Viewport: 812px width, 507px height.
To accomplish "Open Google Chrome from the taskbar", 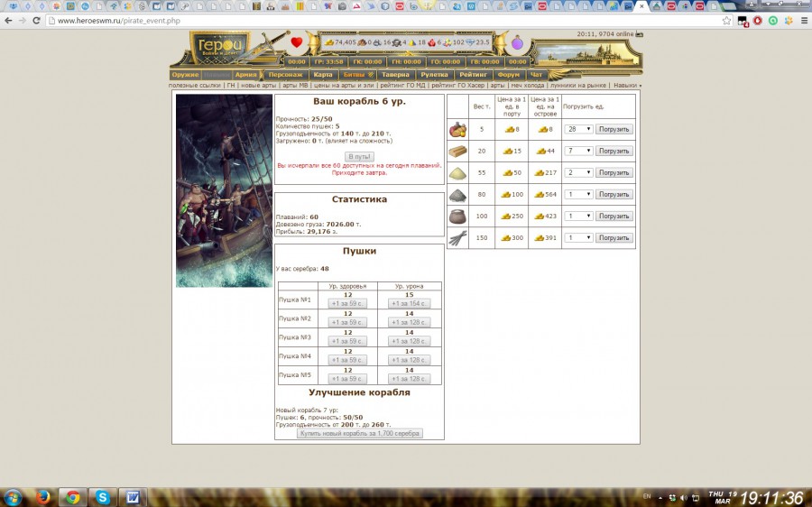I will coord(71,497).
